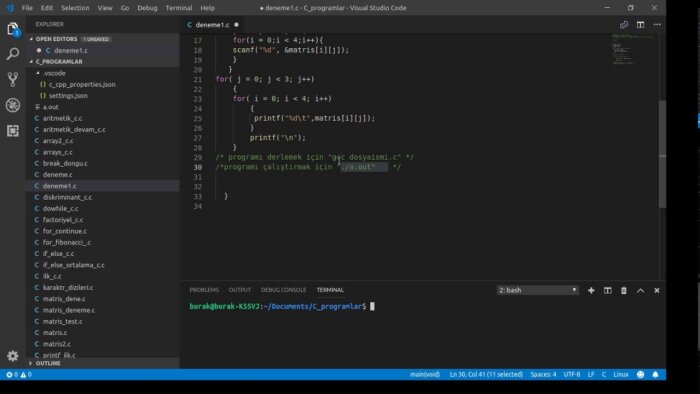The image size is (700, 394).
Task: Open the Manage gear settings menu
Action: pyautogui.click(x=13, y=356)
